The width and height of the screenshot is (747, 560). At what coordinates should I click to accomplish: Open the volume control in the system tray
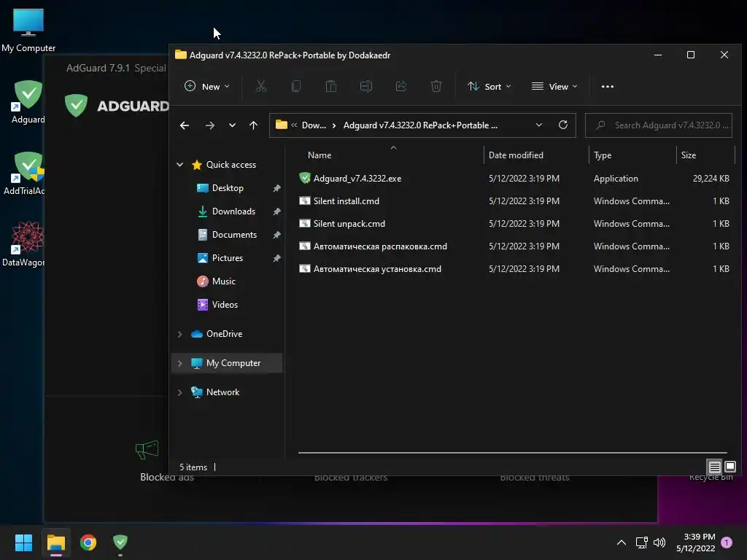(659, 542)
